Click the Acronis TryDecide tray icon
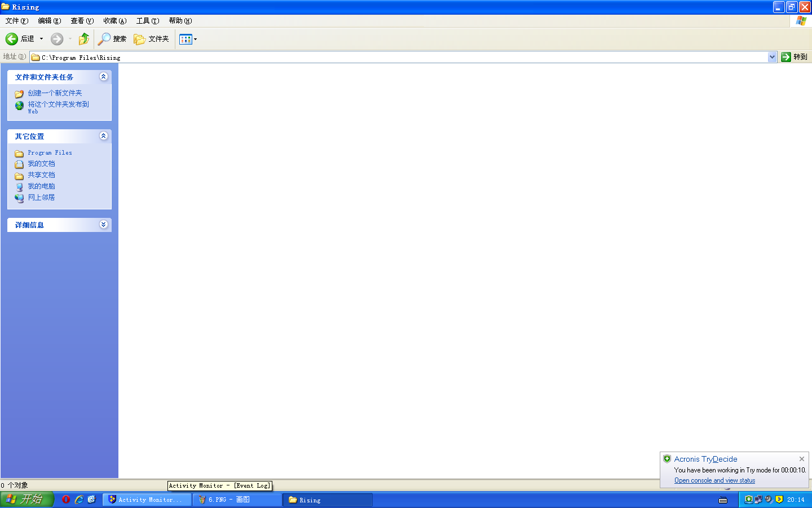Image resolution: width=812 pixels, height=508 pixels. 749,500
